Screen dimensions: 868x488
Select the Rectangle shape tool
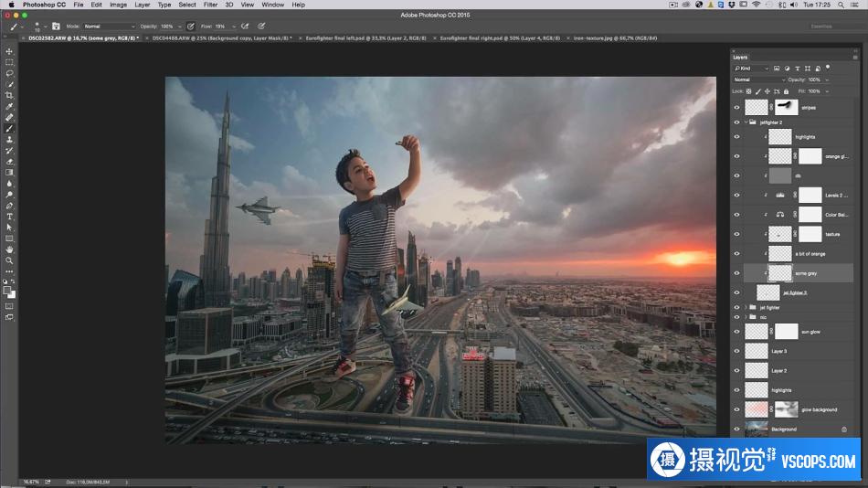[9, 239]
